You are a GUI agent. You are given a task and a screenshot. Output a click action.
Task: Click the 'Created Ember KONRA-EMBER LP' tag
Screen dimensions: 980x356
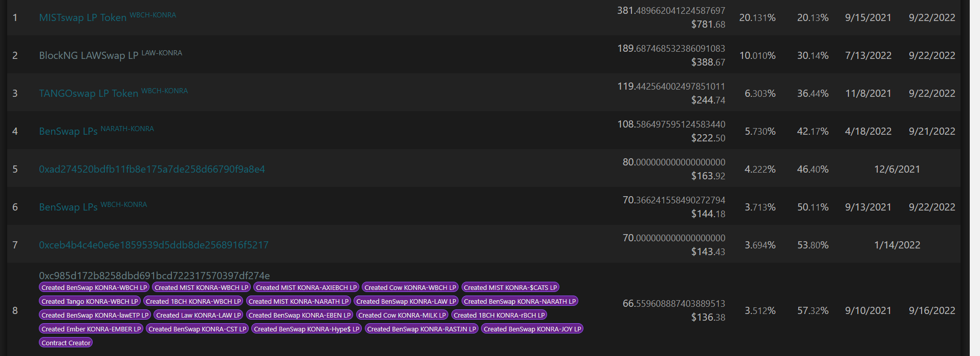91,329
